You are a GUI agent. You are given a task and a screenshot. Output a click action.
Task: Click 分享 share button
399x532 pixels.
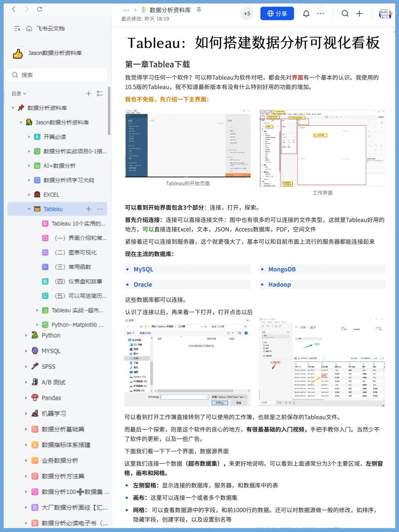[277, 14]
